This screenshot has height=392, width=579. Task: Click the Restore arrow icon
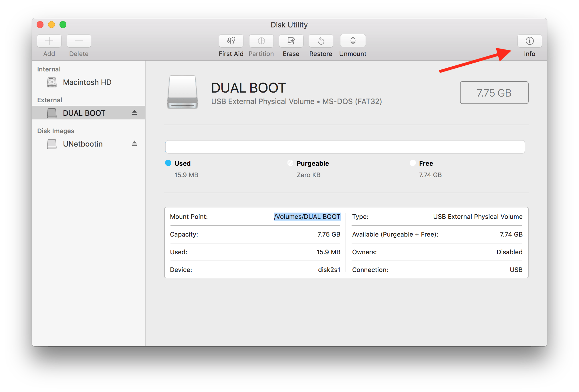coord(321,41)
